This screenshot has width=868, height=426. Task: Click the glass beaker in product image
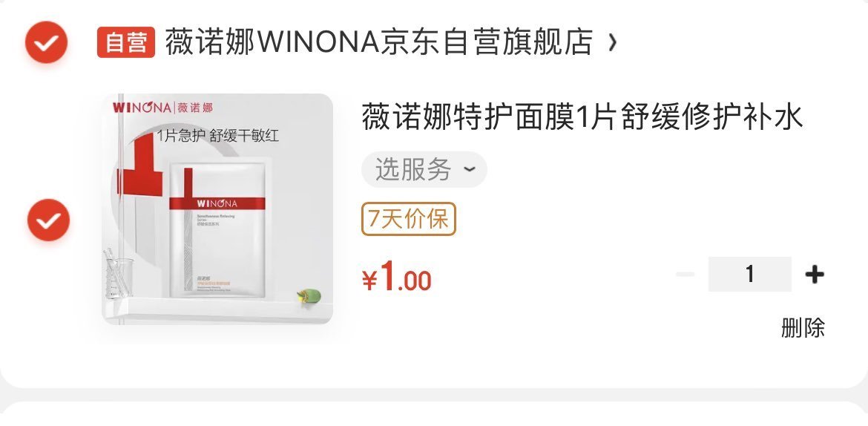click(118, 274)
